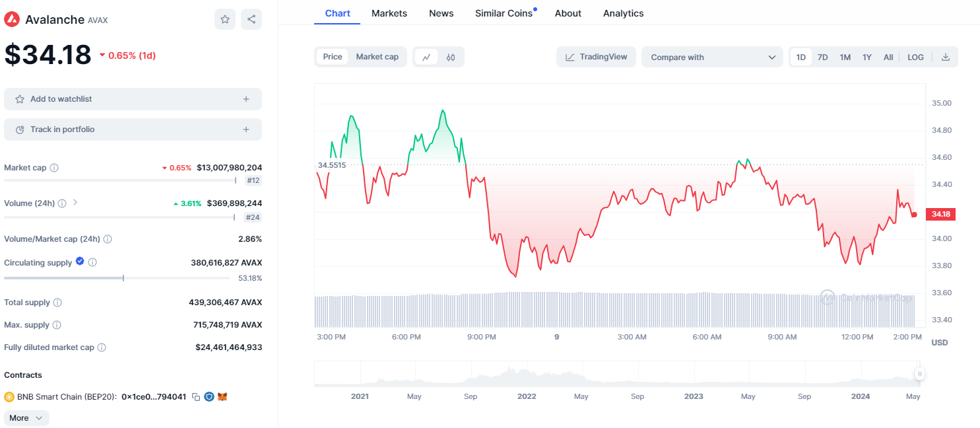Click the star favorite icon beside Avalanche
This screenshot has width=980, height=428.
pos(224,19)
